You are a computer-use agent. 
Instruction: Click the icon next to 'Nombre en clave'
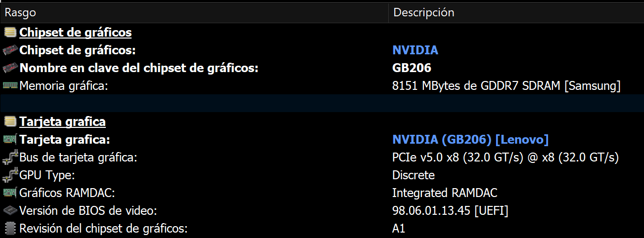pos(10,68)
